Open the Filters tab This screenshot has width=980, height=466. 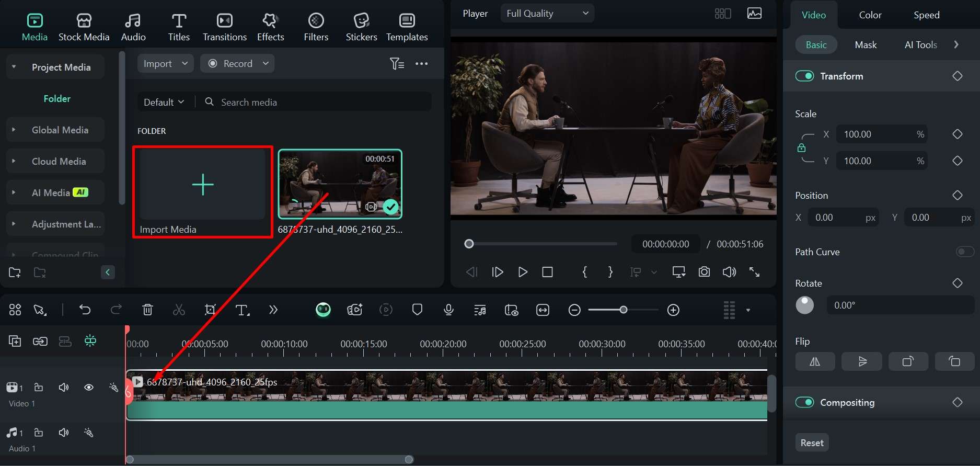pyautogui.click(x=316, y=27)
